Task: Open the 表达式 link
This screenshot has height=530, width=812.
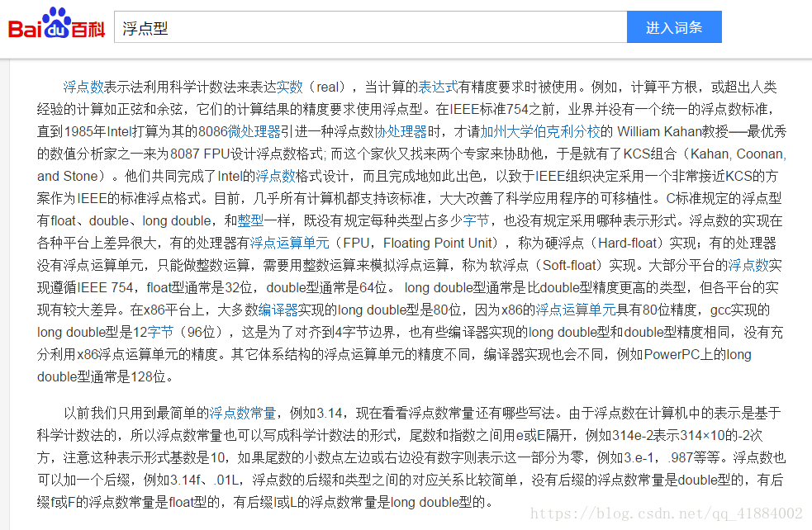Action: [438, 87]
